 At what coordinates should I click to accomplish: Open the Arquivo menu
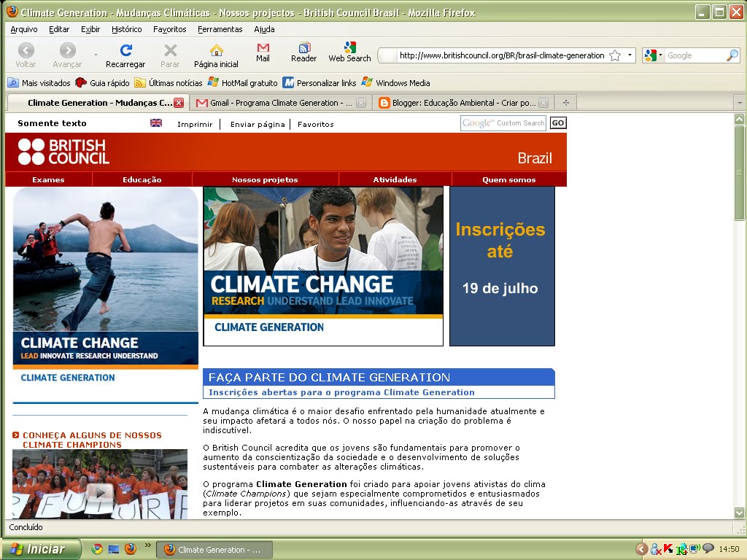click(x=24, y=29)
